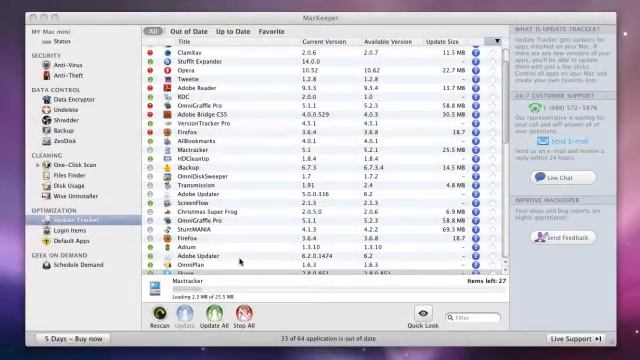The height and width of the screenshot is (360, 640).
Task: Toggle favorite star for ClamXav
Action: pos(493,53)
